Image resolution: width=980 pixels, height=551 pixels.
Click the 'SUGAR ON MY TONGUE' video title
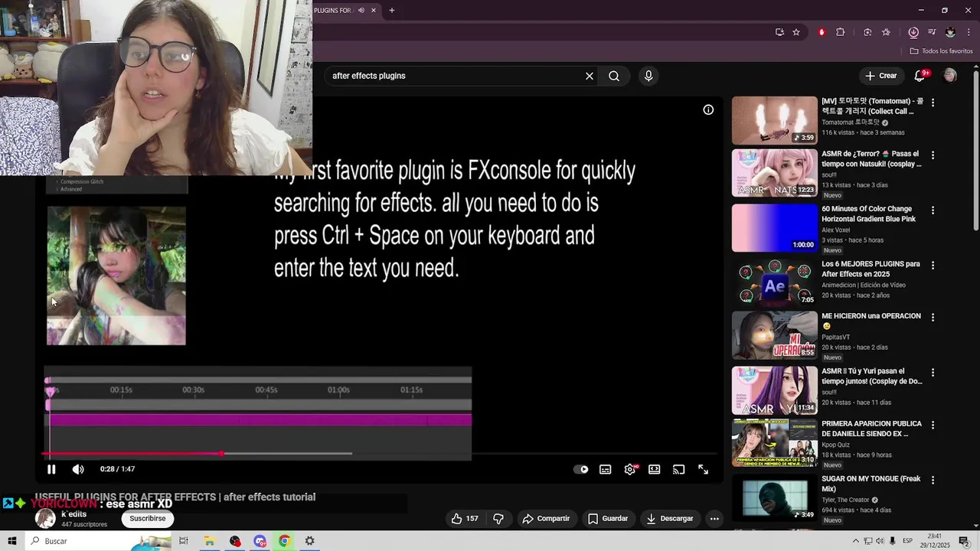pos(871,484)
